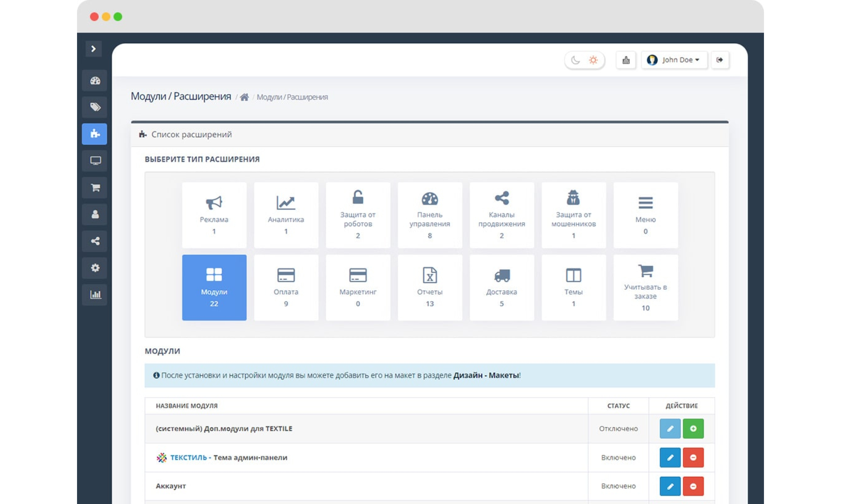Image resolution: width=841 pixels, height=504 pixels.
Task: Open the dashboard gauge sidebar icon
Action: (x=95, y=81)
